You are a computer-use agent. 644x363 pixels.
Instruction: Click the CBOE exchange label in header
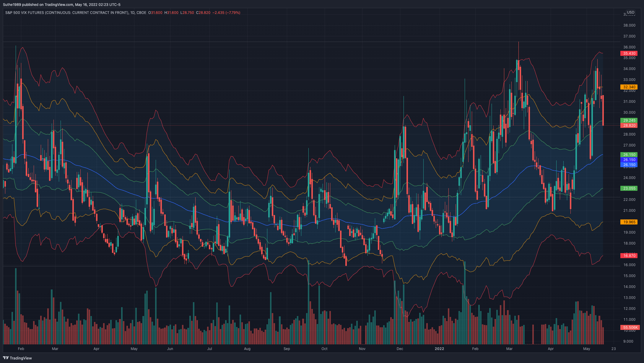[142, 13]
